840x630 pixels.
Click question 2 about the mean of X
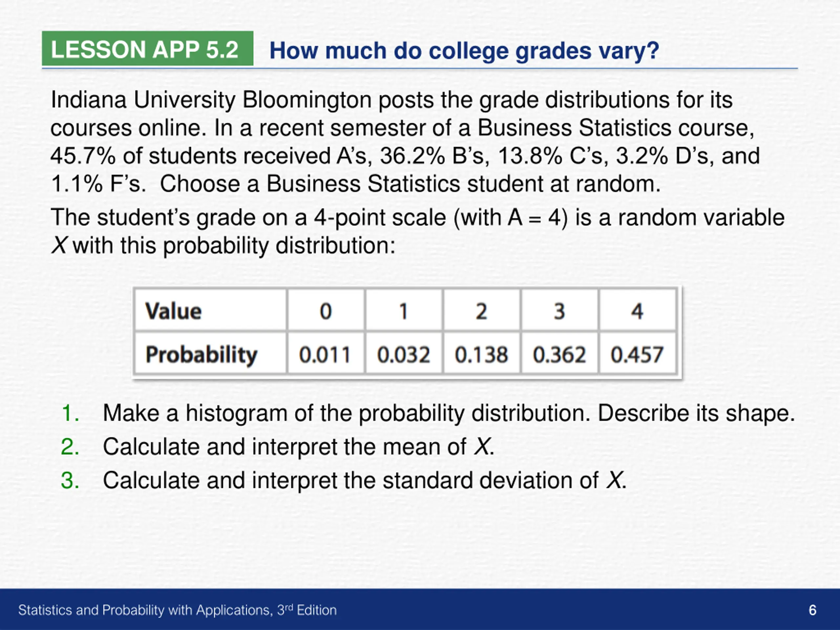click(x=278, y=446)
